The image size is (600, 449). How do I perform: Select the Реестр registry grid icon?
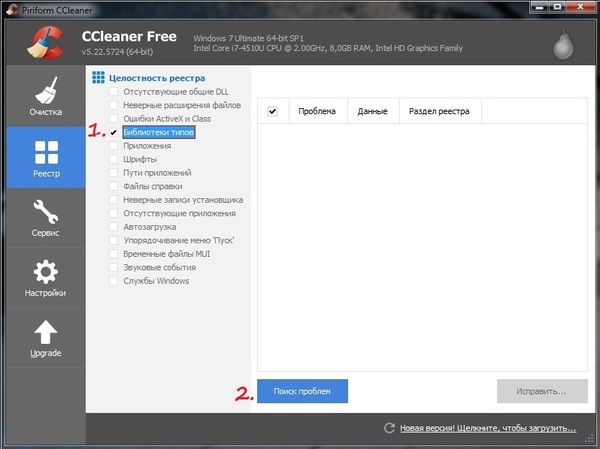(x=46, y=158)
